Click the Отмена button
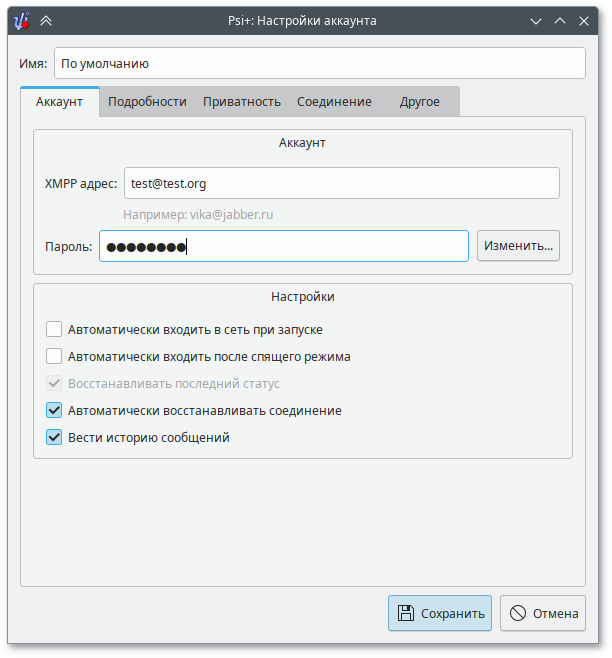The image size is (612, 658). point(543,613)
